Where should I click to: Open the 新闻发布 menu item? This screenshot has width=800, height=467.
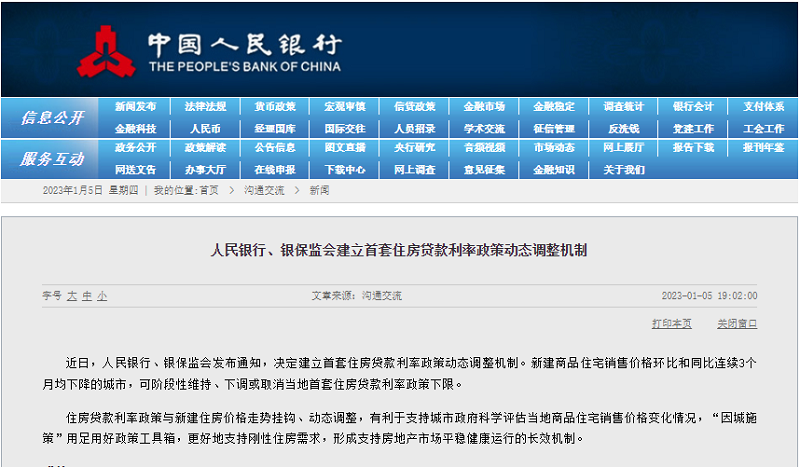(x=135, y=107)
